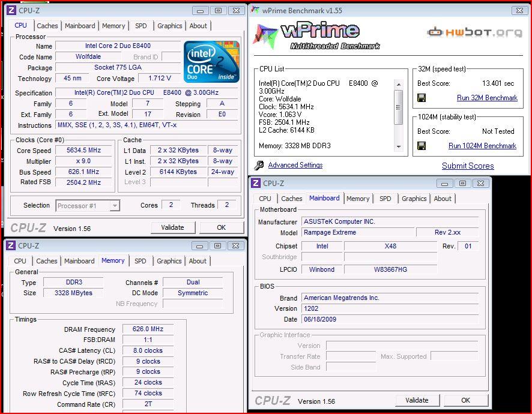This screenshot has width=532, height=414.
Task: Open the Memory tab in top CPU-Z window
Action: pos(113,26)
